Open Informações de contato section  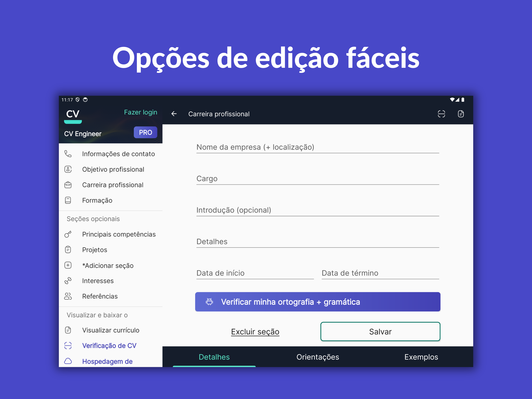point(111,154)
